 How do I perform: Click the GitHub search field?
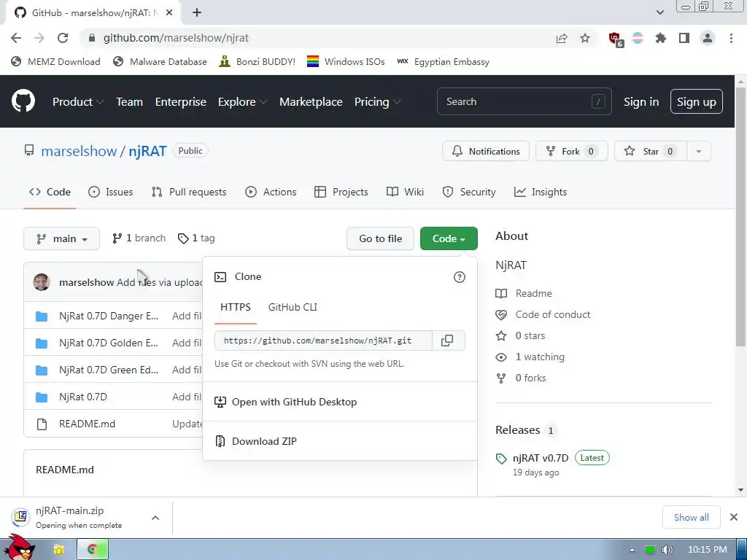pos(524,101)
